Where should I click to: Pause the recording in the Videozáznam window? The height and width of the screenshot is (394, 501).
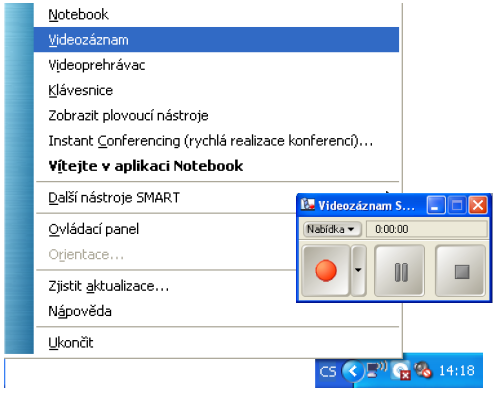coord(400,270)
